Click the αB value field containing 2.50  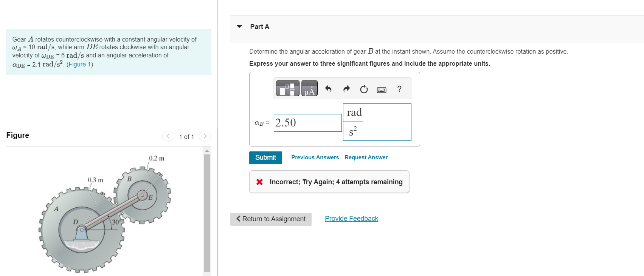pos(307,123)
